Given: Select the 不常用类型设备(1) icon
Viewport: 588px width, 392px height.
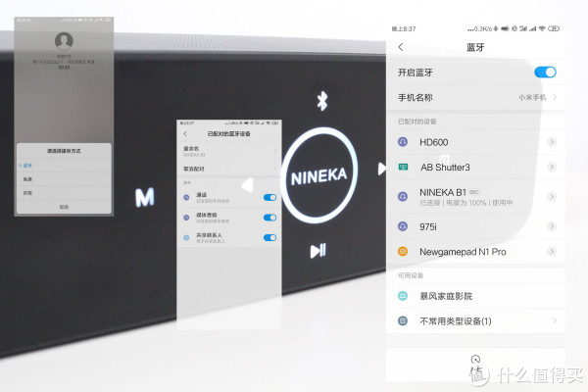Looking at the screenshot, I should coord(403,321).
